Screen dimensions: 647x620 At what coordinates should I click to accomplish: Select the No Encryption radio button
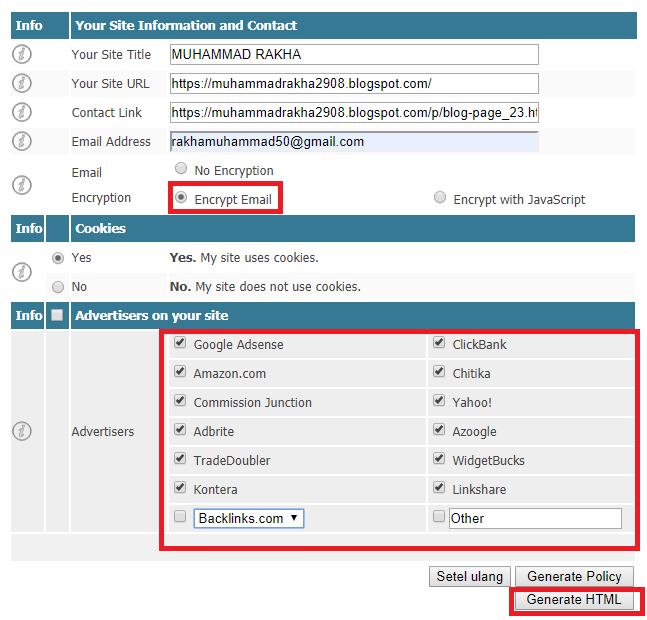click(181, 168)
